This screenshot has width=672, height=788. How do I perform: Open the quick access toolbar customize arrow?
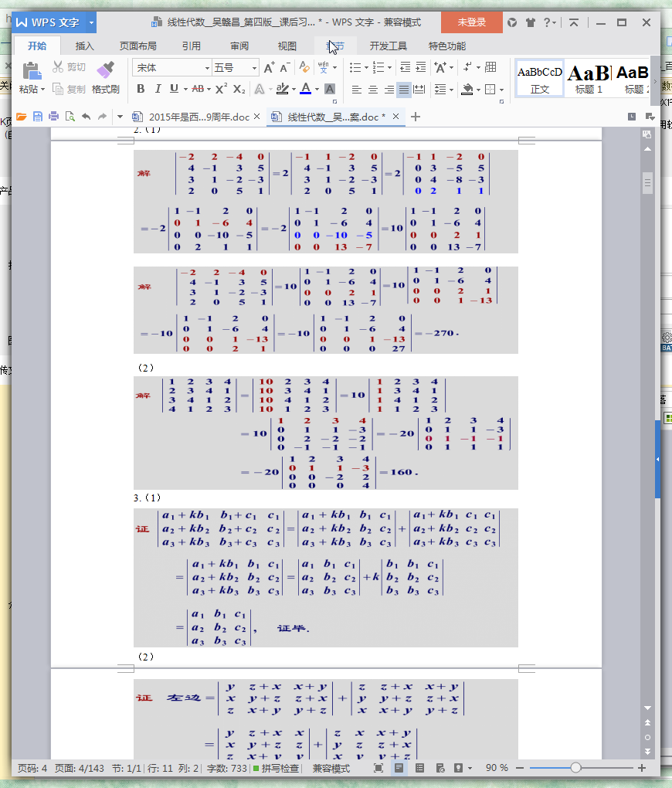120,117
